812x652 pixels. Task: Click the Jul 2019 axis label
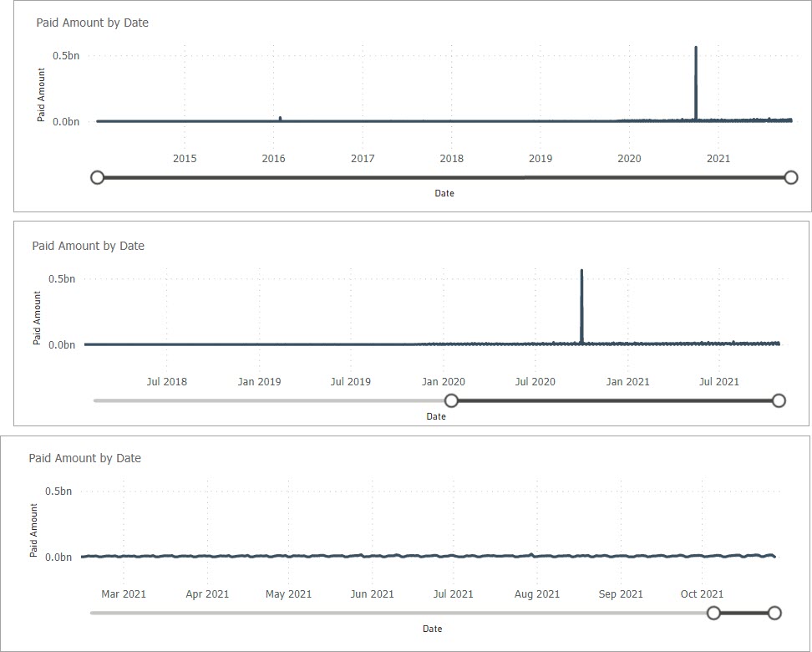(x=351, y=382)
